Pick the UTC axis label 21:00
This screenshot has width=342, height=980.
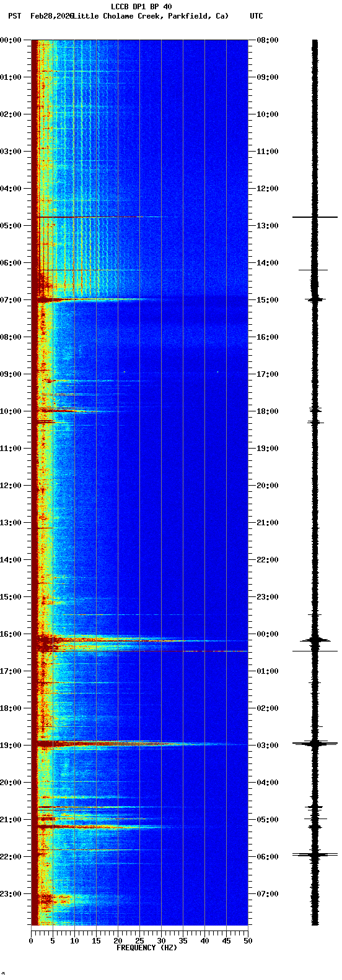268,523
